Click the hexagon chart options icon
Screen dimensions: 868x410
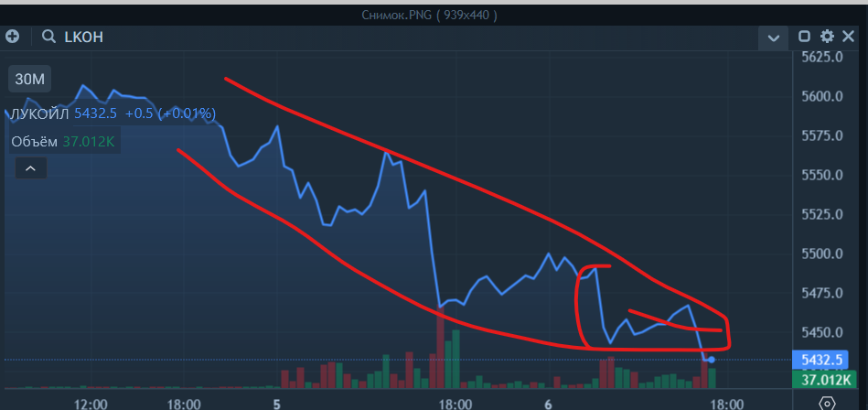(x=826, y=404)
